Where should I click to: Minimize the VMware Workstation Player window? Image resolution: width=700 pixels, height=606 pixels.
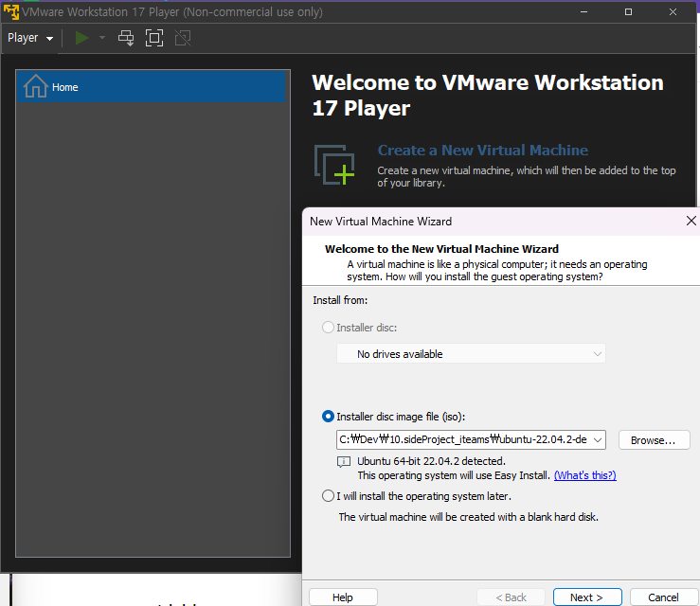[x=583, y=12]
